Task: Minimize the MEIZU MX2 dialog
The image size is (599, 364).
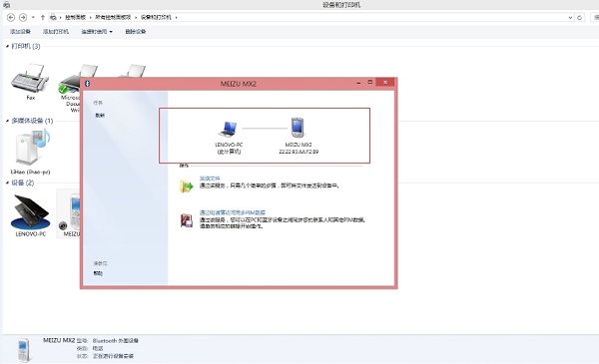Action: (x=358, y=83)
